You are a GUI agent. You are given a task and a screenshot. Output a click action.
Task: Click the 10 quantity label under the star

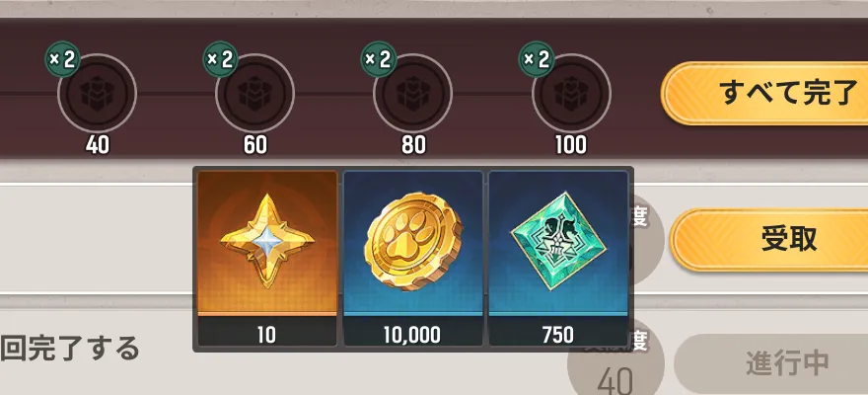pyautogui.click(x=267, y=335)
